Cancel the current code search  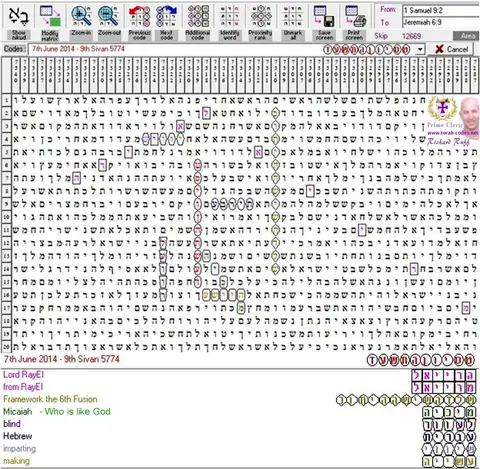pos(452,49)
